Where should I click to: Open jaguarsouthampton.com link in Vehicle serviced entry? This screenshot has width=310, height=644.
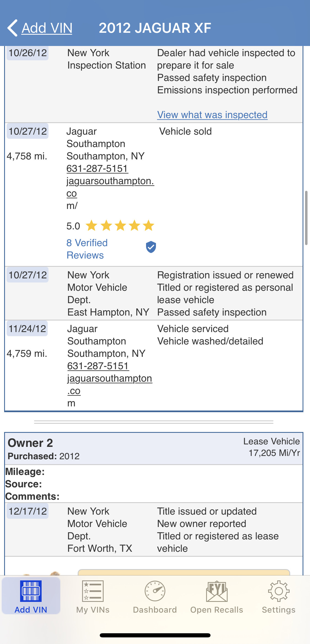point(110,379)
